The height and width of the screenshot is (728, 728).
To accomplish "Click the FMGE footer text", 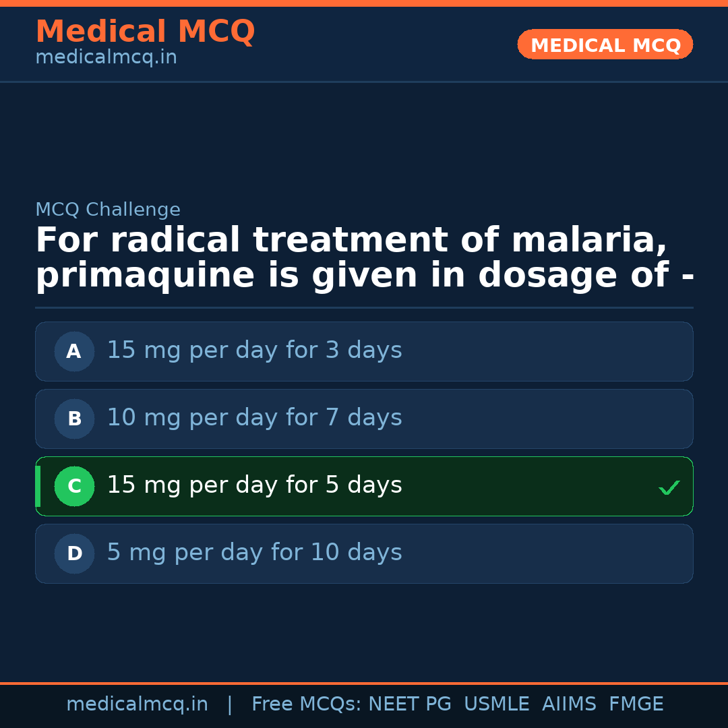I will click(636, 704).
